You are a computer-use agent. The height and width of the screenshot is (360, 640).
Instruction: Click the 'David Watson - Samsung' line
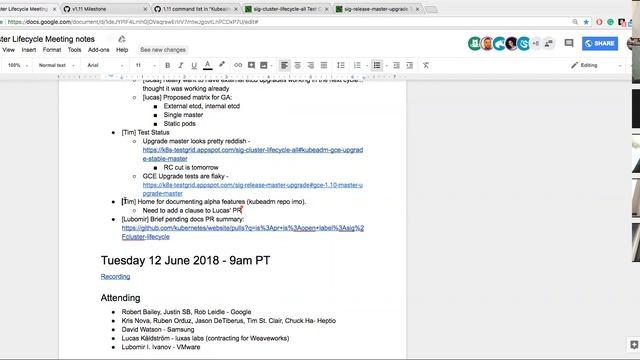[158, 329]
